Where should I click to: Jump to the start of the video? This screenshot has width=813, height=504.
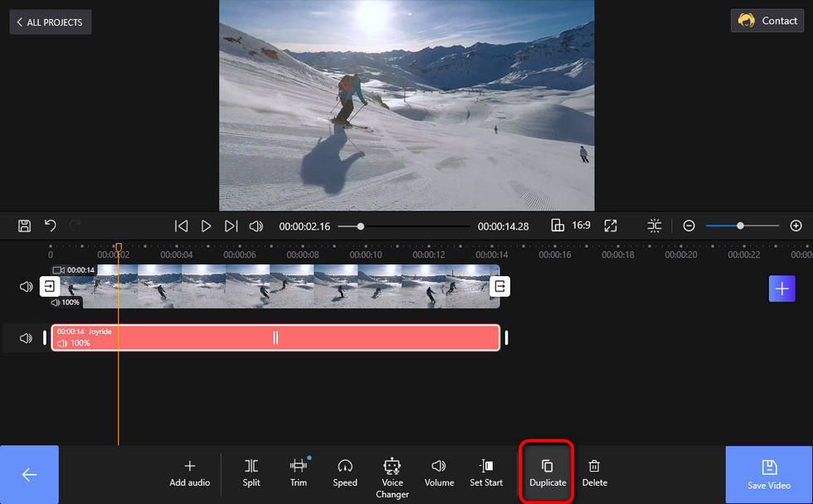(181, 225)
